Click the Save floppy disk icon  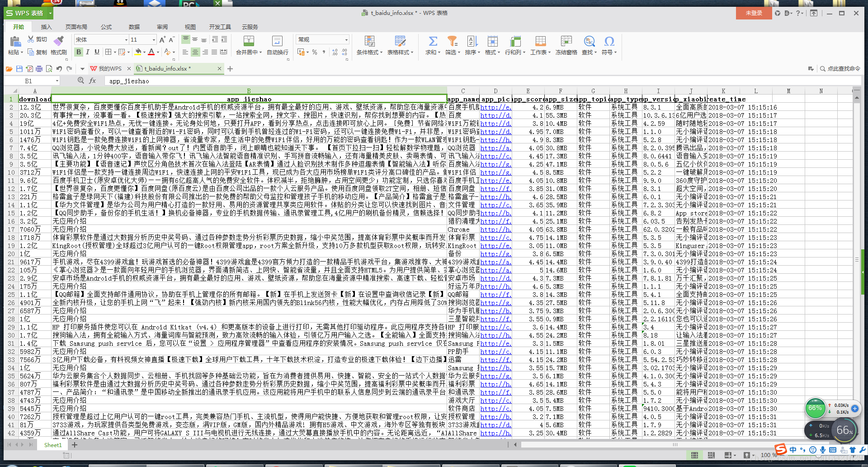click(x=19, y=69)
